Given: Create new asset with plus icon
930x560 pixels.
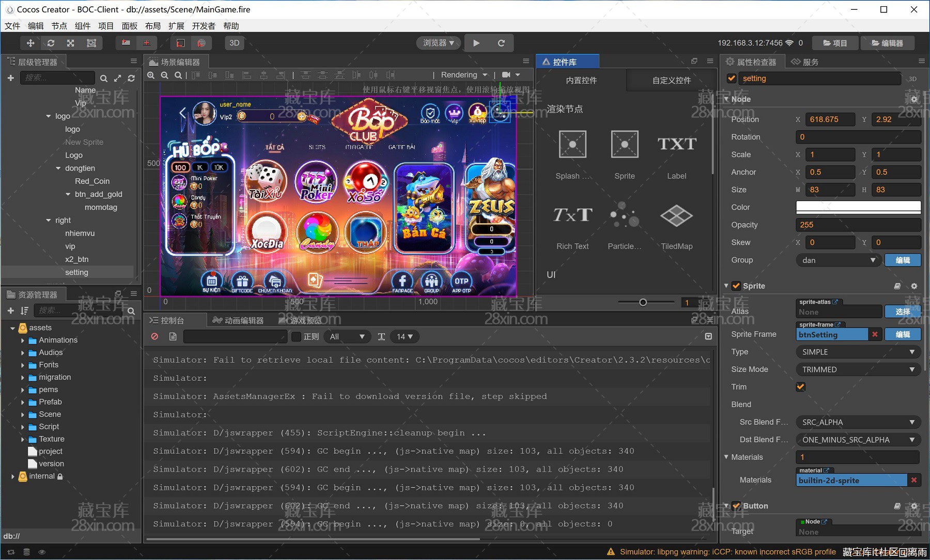Looking at the screenshot, I should click(x=10, y=310).
